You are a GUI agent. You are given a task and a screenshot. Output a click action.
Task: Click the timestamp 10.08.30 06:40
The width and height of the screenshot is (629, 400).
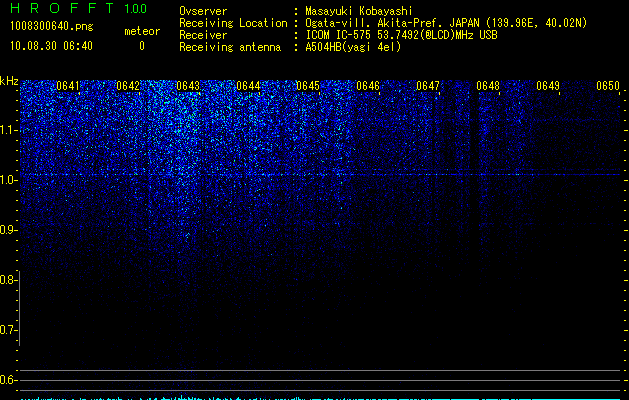[x=51, y=46]
